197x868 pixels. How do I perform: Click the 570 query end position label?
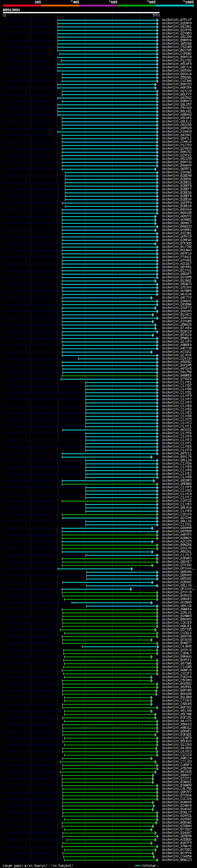(155, 15)
